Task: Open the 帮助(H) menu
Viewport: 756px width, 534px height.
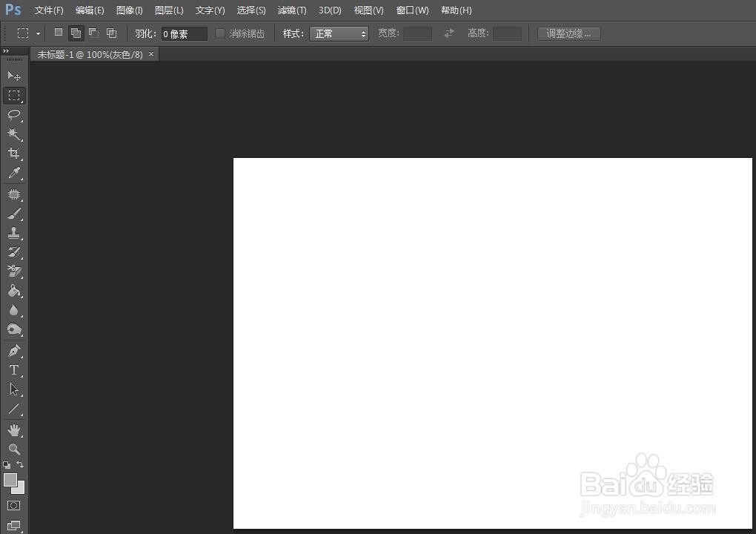Action: (456, 10)
